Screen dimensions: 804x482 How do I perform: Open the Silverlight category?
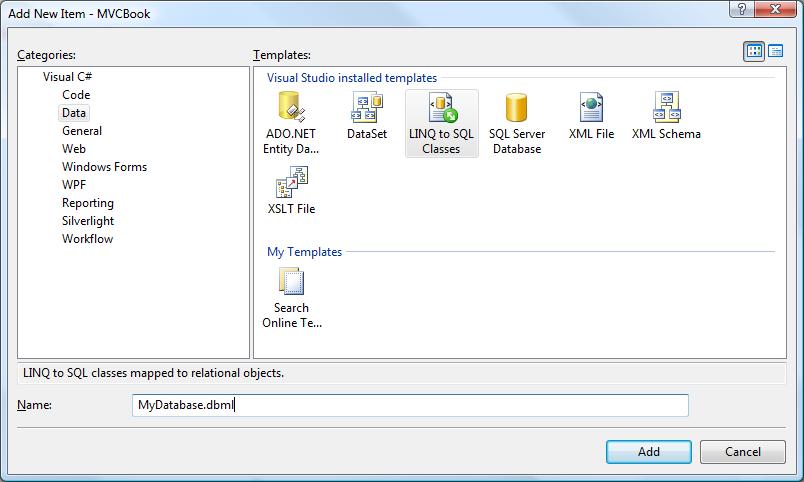tap(88, 221)
